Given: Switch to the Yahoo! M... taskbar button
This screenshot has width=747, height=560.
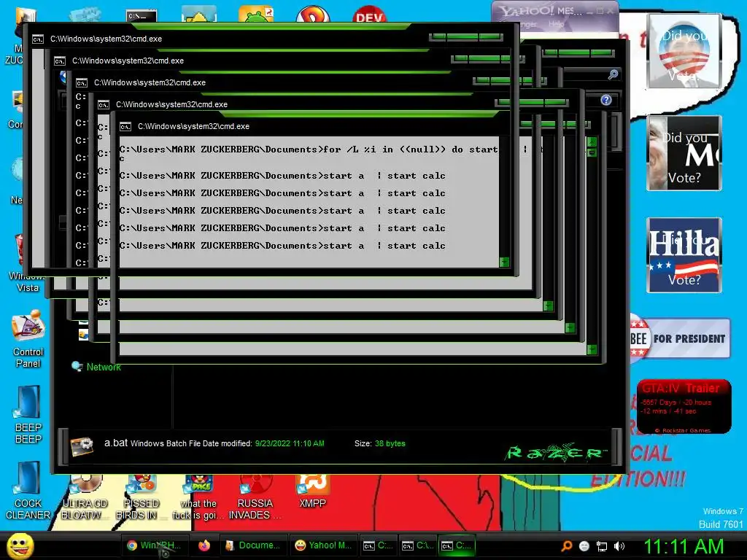Looking at the screenshot, I should tap(323, 545).
